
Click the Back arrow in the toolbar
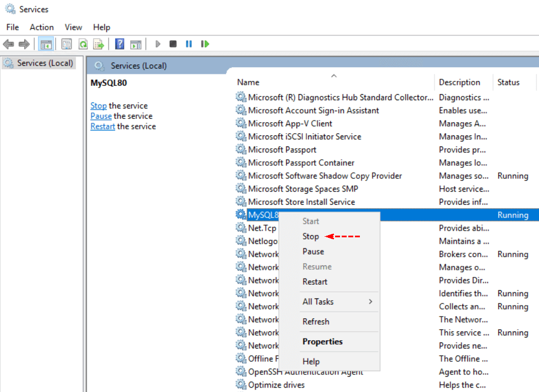coord(8,44)
